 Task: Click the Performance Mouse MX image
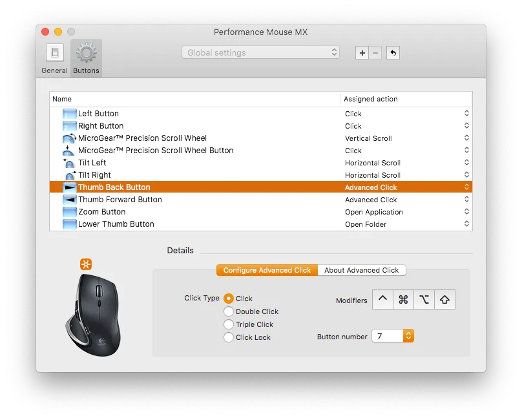pyautogui.click(x=94, y=315)
